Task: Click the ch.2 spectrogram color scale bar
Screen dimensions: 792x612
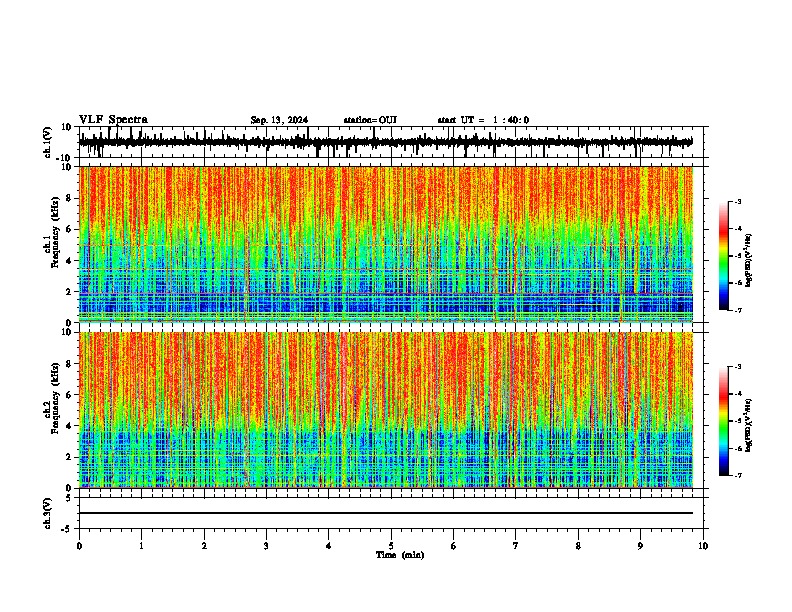Action: tap(723, 421)
